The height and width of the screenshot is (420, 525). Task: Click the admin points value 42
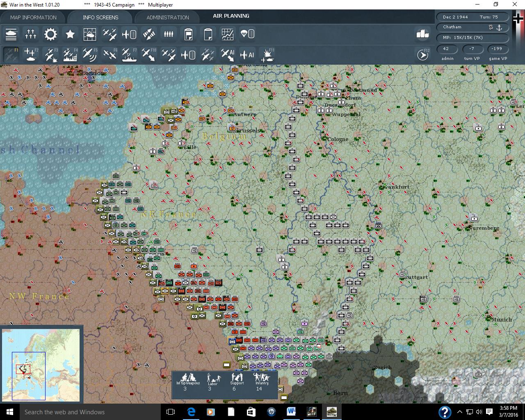pyautogui.click(x=446, y=49)
